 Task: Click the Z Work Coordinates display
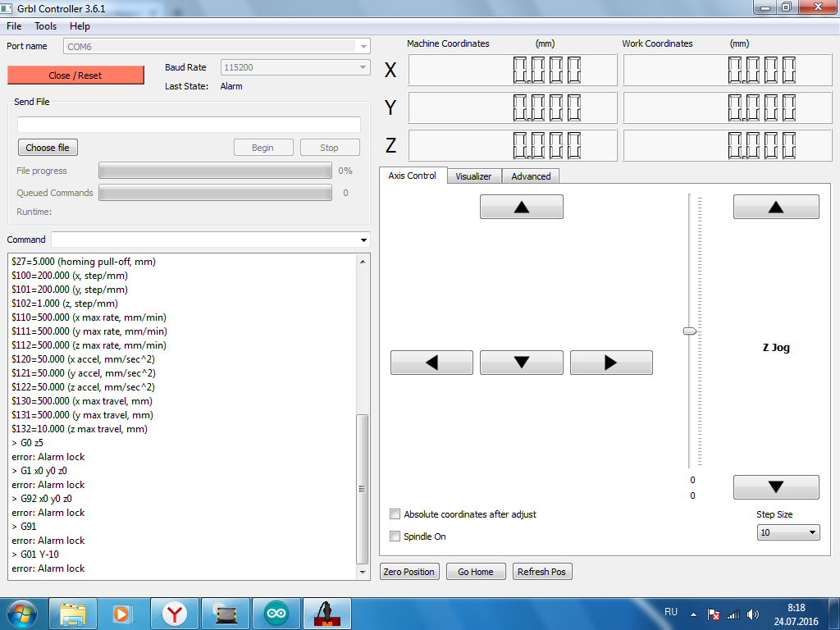pos(728,145)
